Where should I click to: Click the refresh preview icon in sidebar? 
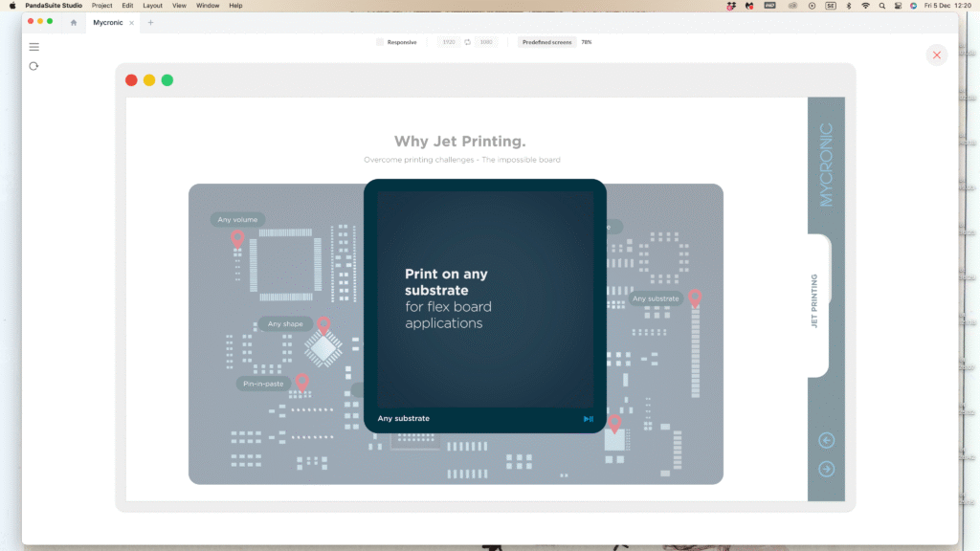tap(33, 66)
